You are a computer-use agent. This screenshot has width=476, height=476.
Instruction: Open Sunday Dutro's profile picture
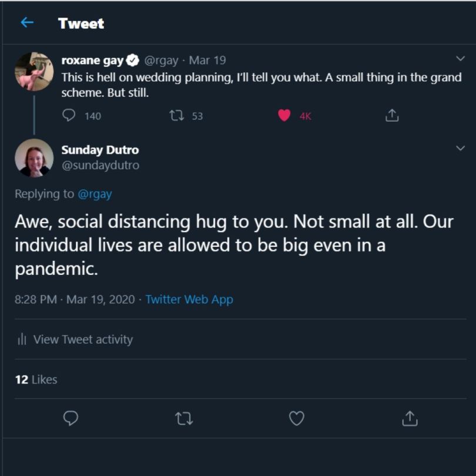34,157
